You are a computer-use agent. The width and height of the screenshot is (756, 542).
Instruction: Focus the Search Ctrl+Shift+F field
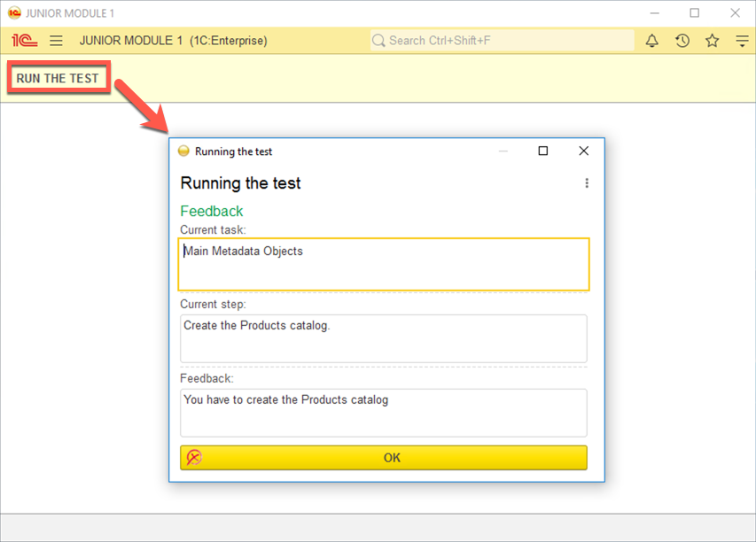tap(505, 41)
